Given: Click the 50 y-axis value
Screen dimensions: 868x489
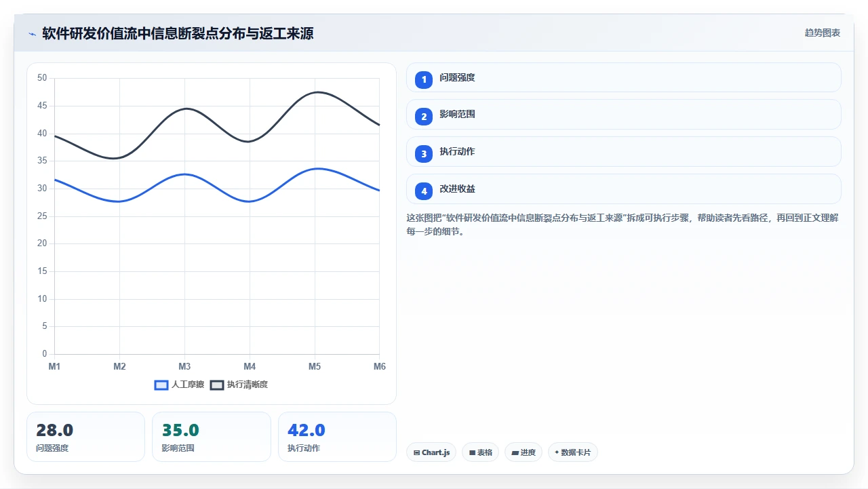Looking at the screenshot, I should tap(42, 78).
